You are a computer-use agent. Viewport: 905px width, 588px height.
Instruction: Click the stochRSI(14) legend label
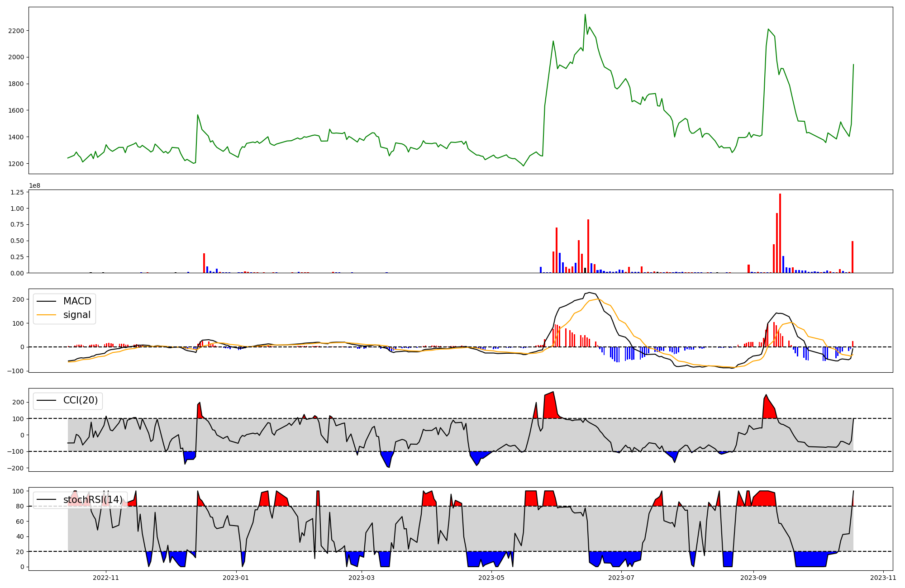[93, 500]
